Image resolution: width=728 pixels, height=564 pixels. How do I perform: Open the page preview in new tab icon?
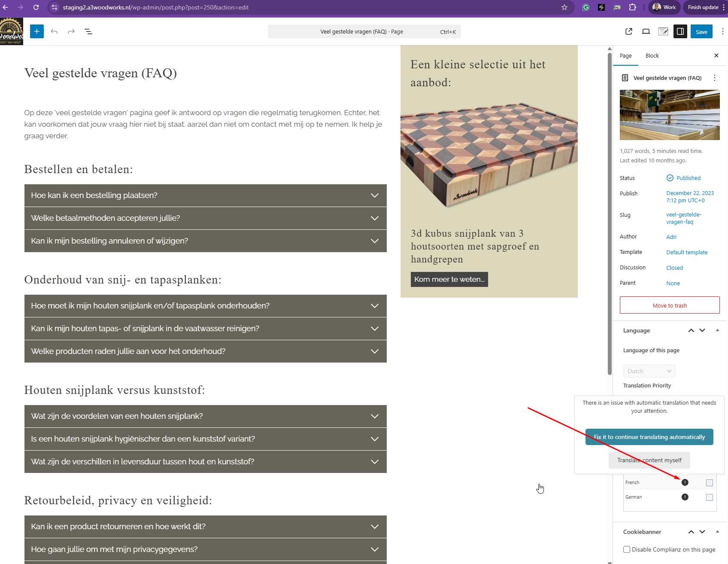[629, 31]
